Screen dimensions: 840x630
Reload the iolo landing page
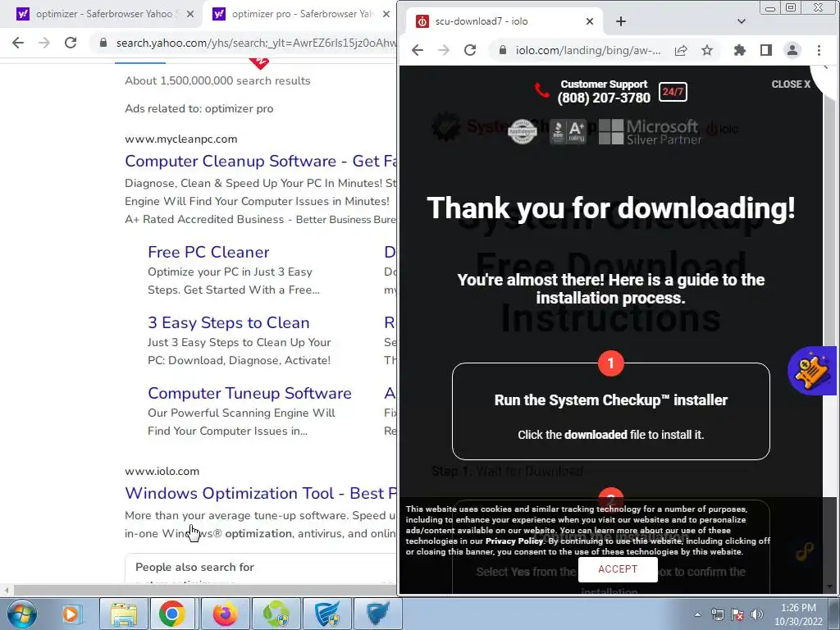point(470,50)
